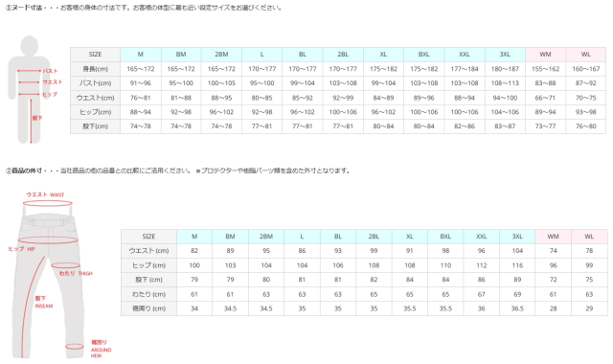Select the 'バスト(cm)' row label in the table
Viewport: 613px width, 364px height.
point(95,83)
